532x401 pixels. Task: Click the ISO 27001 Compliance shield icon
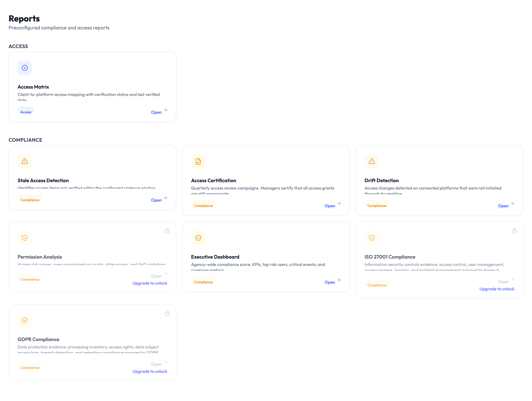click(x=372, y=238)
